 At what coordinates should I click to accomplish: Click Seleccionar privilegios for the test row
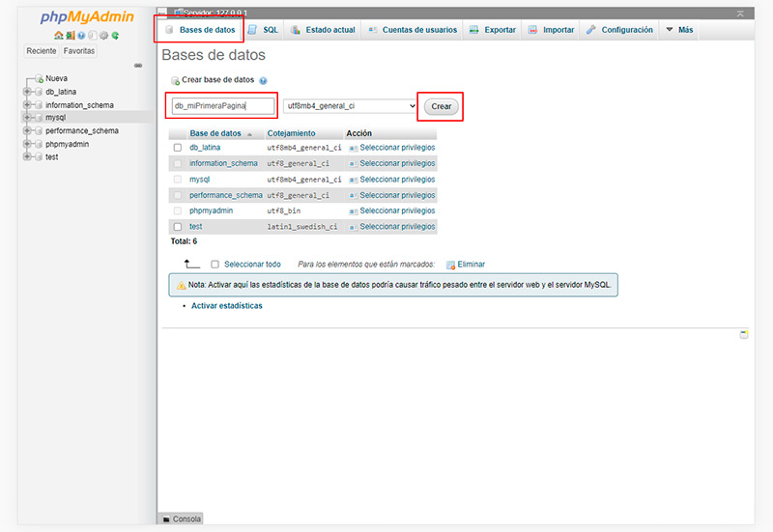397,227
